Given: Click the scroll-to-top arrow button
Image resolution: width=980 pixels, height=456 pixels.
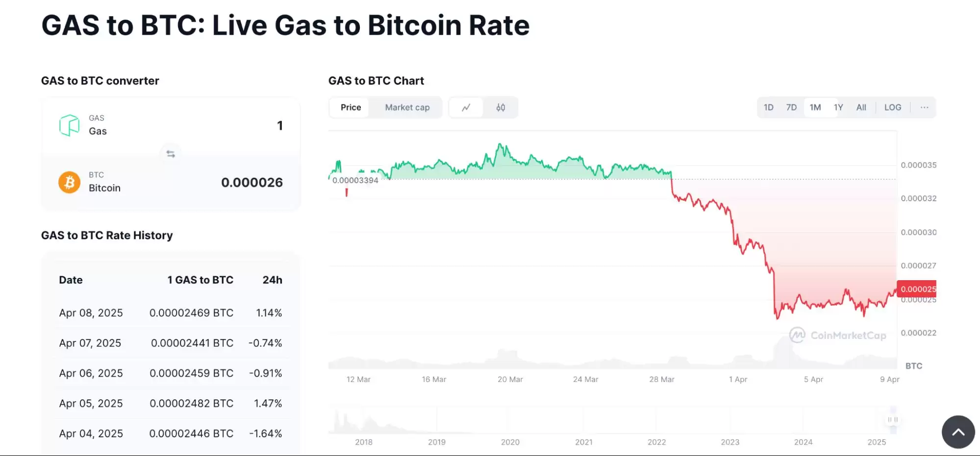Looking at the screenshot, I should [958, 432].
